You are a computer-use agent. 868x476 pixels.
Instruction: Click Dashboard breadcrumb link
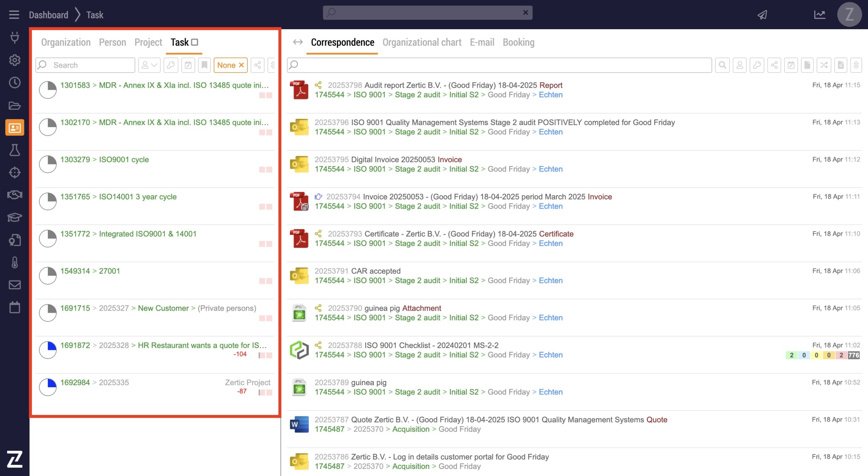pos(48,15)
